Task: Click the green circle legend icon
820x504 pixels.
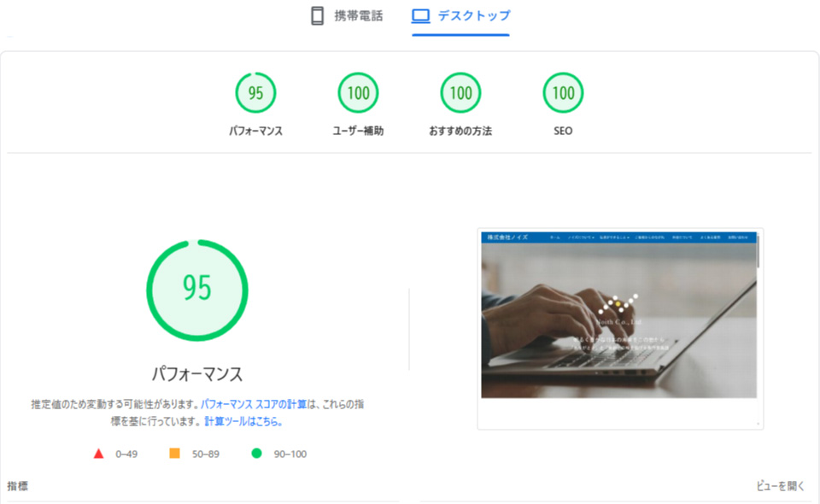Action: (x=256, y=454)
